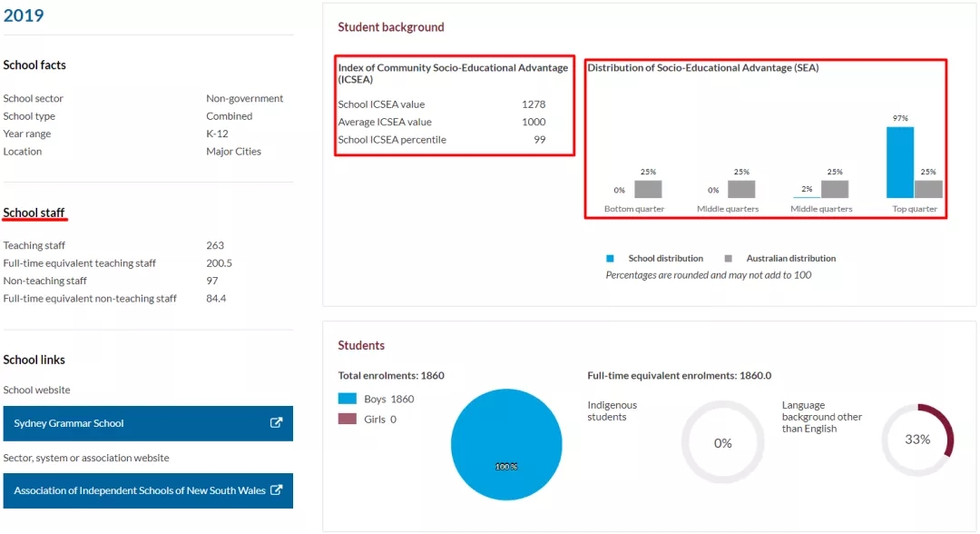Viewport: 980px width, 534px height.
Task: Select the 200.5 teaching staff value
Action: (x=219, y=263)
